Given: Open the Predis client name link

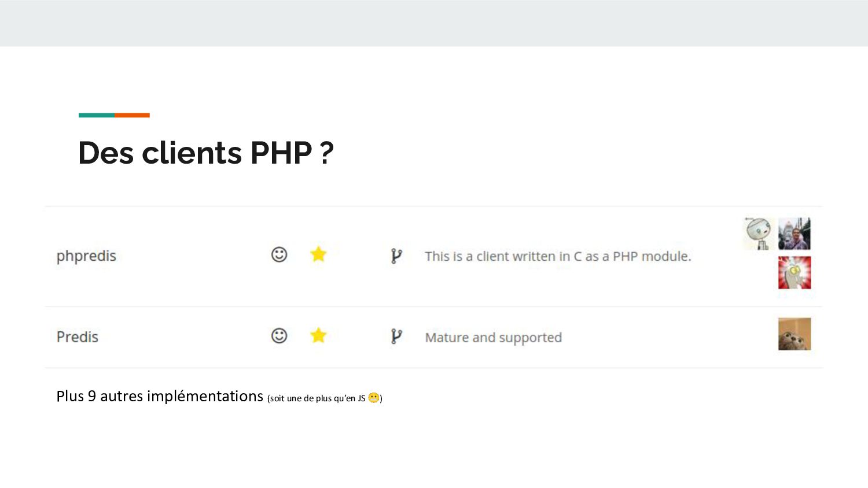Looking at the screenshot, I should (78, 337).
